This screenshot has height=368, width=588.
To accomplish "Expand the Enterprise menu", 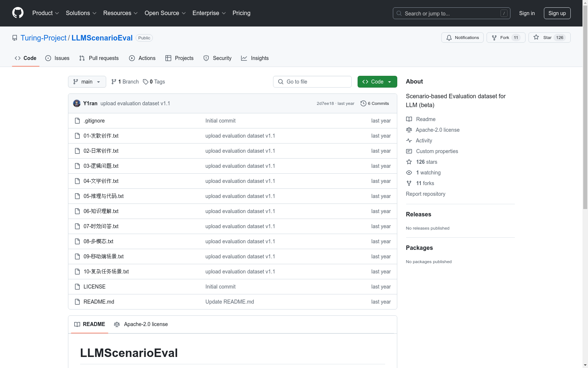I will tap(209, 13).
